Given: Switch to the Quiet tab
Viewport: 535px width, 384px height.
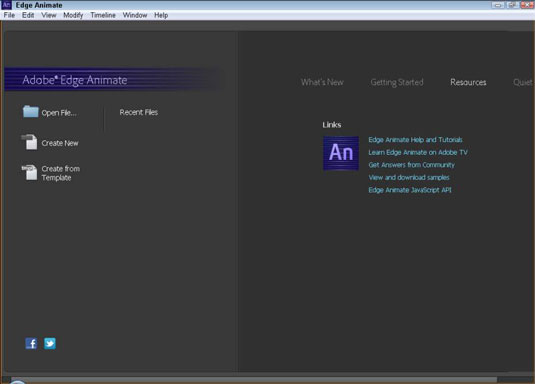Looking at the screenshot, I should (x=523, y=82).
